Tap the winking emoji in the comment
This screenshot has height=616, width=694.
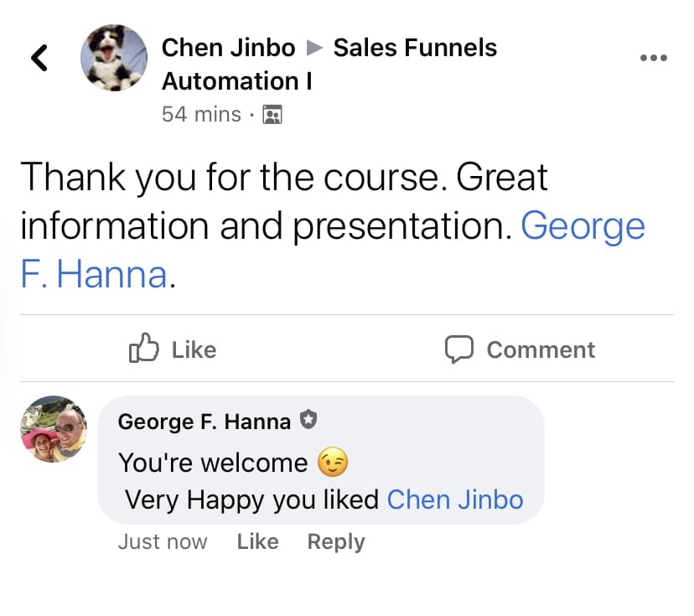pyautogui.click(x=333, y=463)
